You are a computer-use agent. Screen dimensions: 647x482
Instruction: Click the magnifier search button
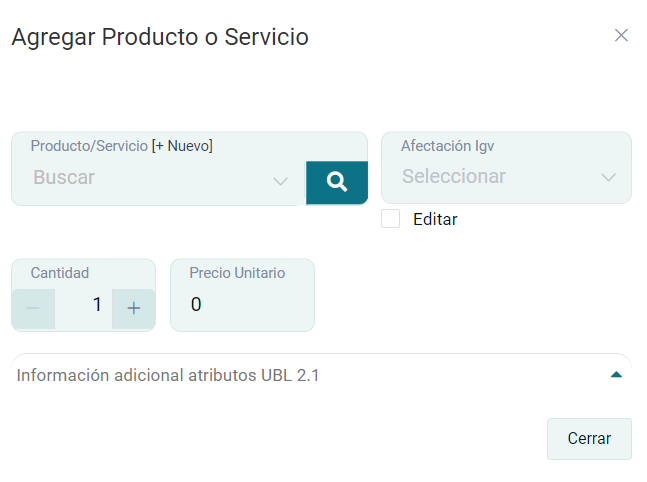pyautogui.click(x=337, y=182)
